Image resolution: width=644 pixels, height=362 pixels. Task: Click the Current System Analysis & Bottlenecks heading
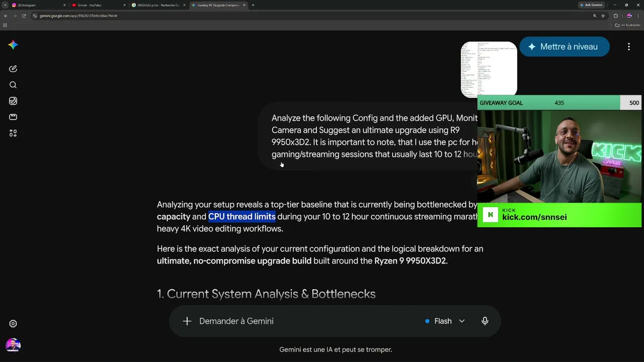point(266,294)
